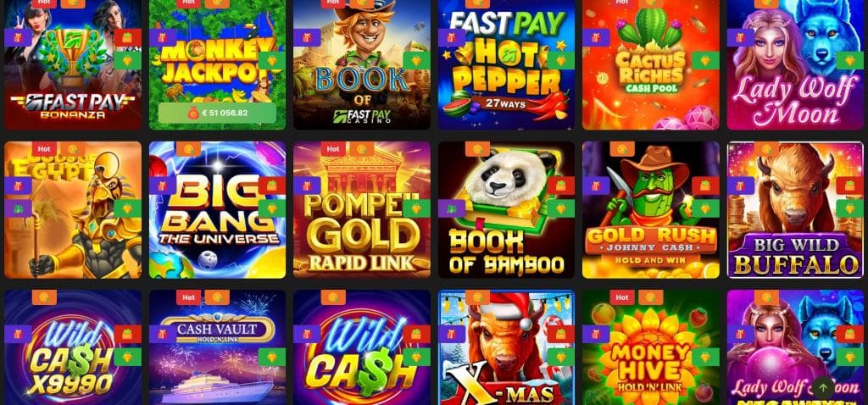Click the scroll-to-top arrow button
Image resolution: width=868 pixels, height=405 pixels.
[x=822, y=387]
